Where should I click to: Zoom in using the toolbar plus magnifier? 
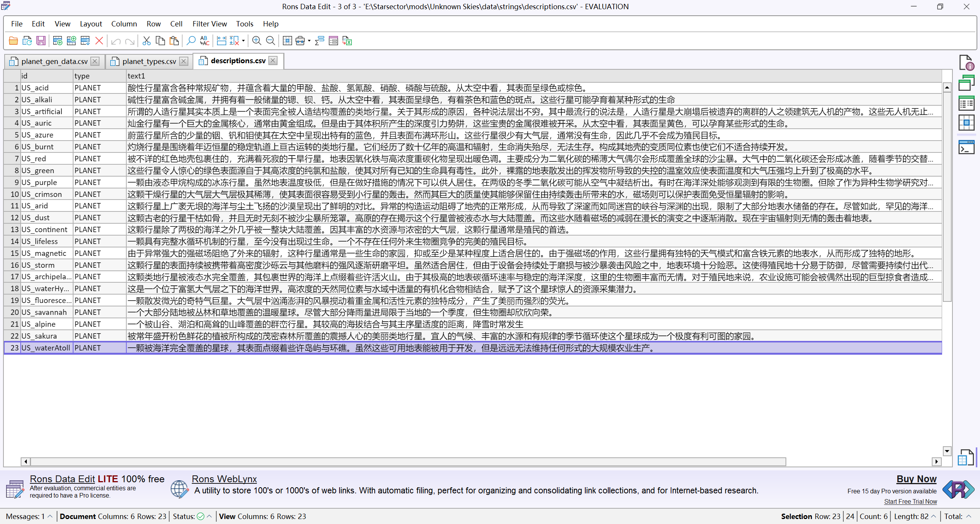point(256,41)
